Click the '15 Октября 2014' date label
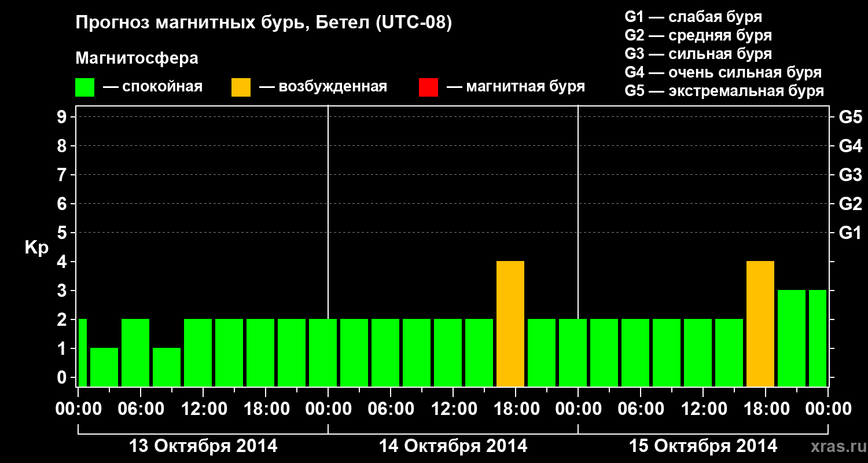 [x=703, y=446]
